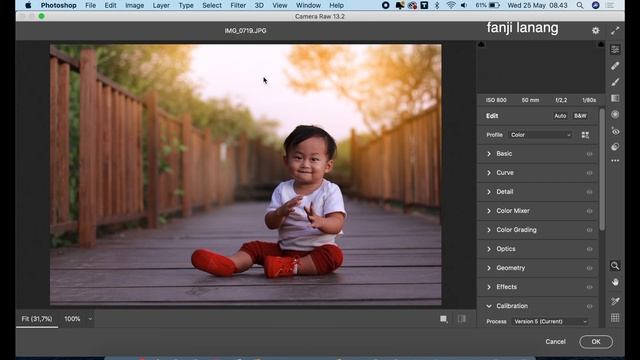Screen dimensions: 640x360
Task: Open the File menu
Action: coord(91,5)
